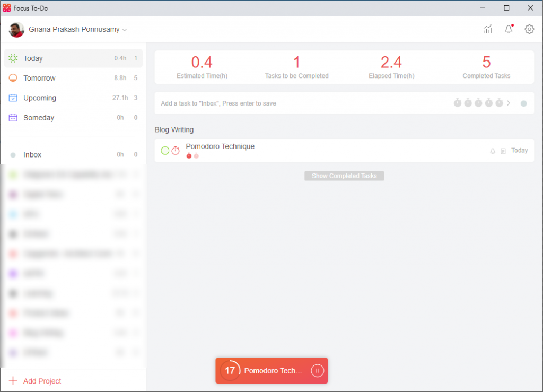Viewport: 543px width, 392px height.
Task: Select the Today list
Action: coord(73,58)
